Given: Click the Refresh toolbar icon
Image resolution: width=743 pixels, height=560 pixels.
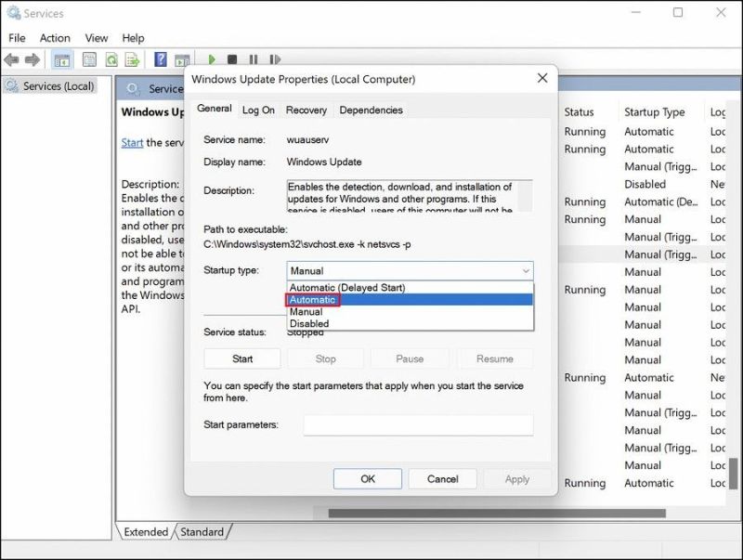Looking at the screenshot, I should [111, 60].
